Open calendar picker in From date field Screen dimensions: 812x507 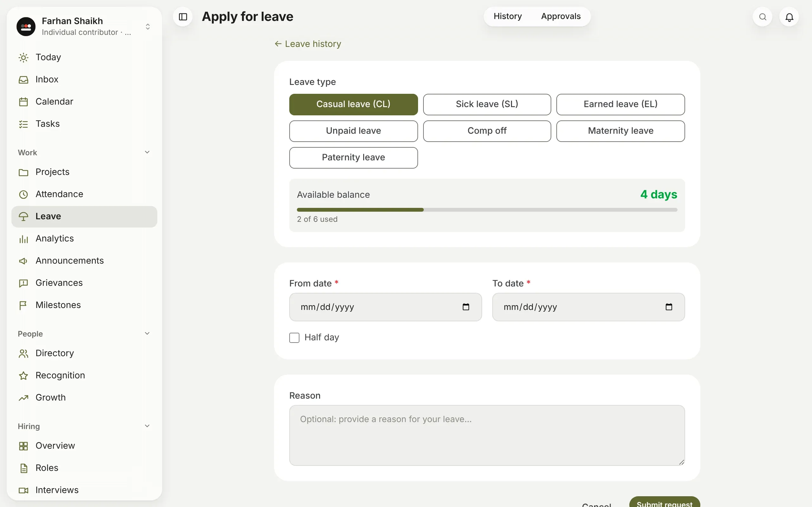[x=466, y=307]
